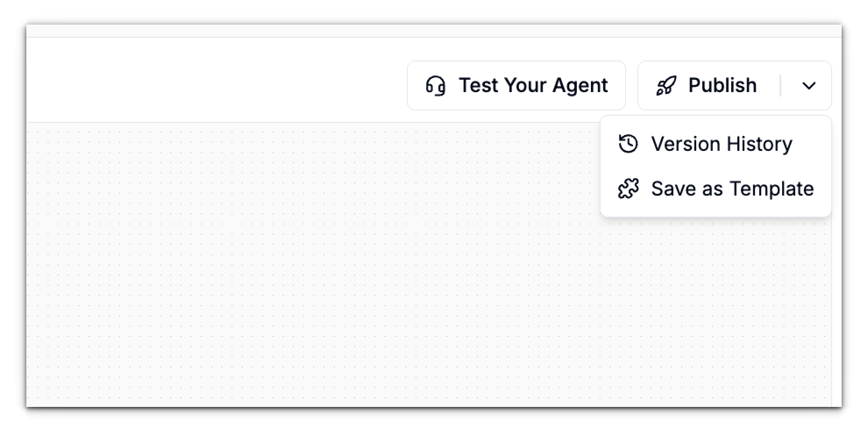Click the puzzle-piece icon beside Save as Template
Viewport: 868px width, 435px height.
click(629, 189)
